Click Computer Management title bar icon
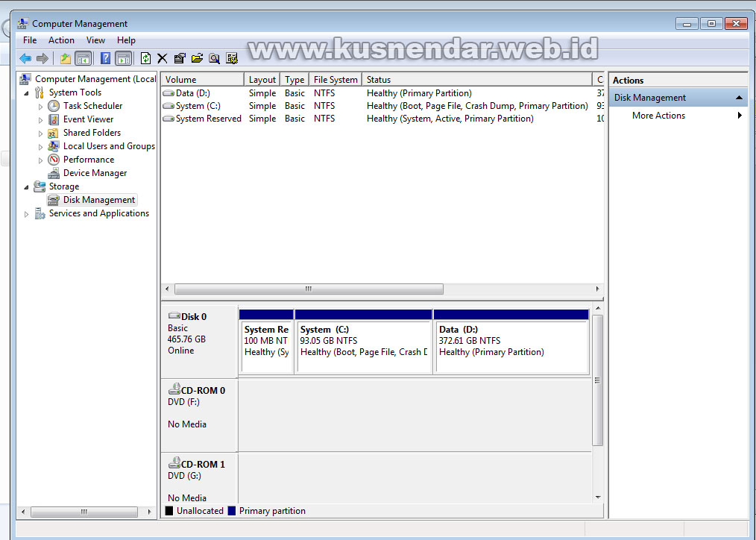Viewport: 756px width, 540px height. click(x=22, y=23)
